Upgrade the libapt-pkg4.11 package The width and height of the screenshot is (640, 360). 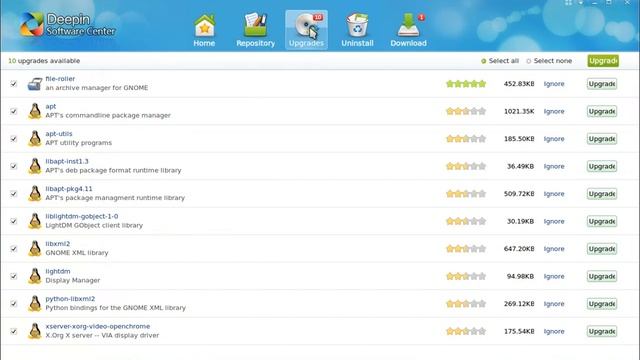(602, 193)
